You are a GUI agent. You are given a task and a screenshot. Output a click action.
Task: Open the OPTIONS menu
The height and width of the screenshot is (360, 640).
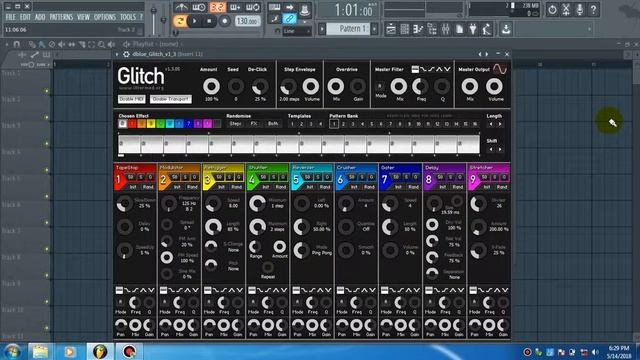(x=105, y=17)
